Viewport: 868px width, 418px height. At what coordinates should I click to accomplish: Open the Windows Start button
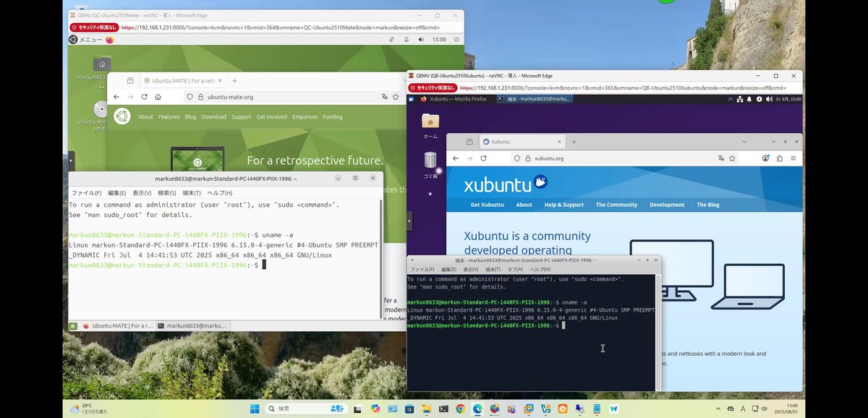(x=255, y=409)
